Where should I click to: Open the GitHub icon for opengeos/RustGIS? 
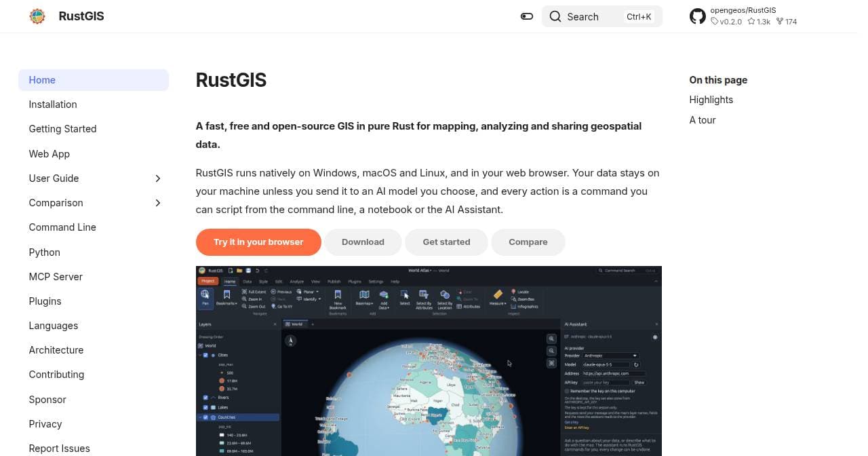pos(698,16)
